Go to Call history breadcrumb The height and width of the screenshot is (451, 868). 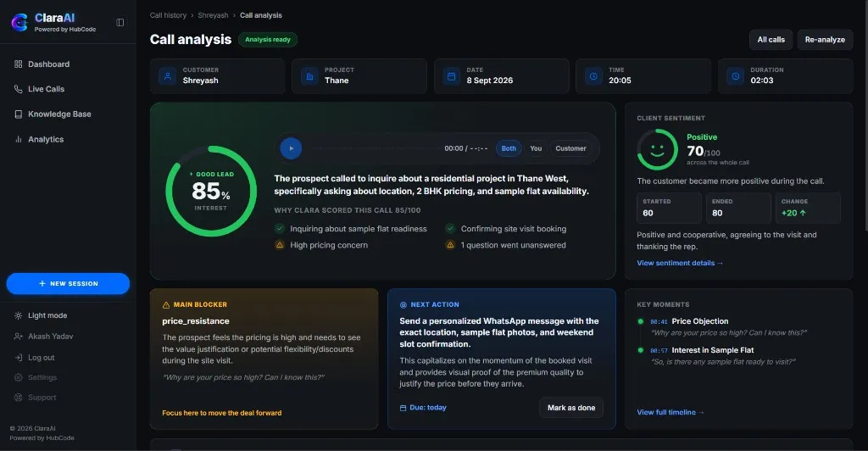tap(168, 15)
